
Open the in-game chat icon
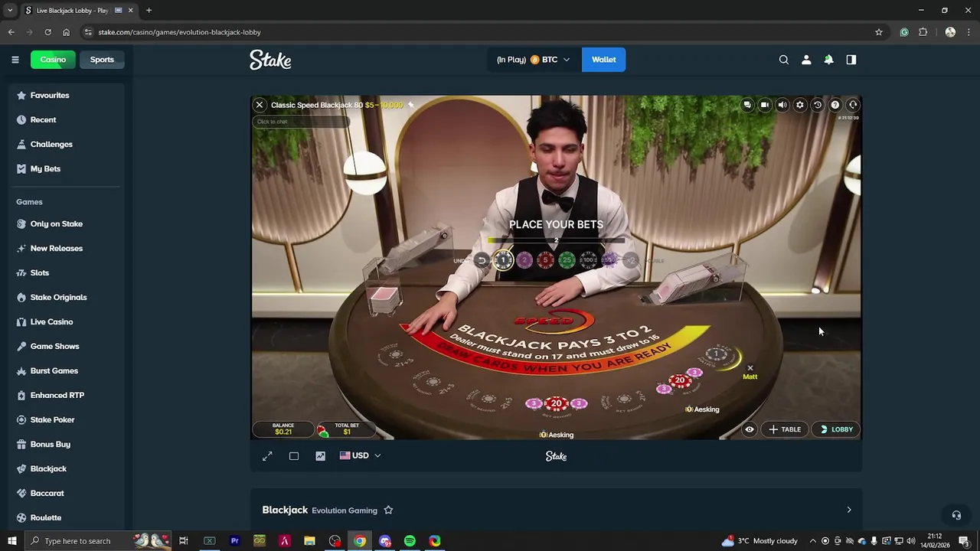(747, 105)
